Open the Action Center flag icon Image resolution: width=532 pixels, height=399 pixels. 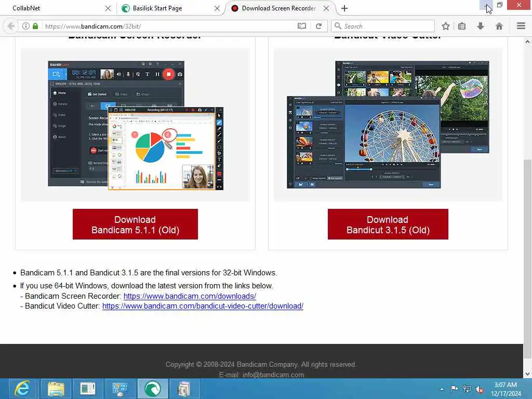coord(454,389)
